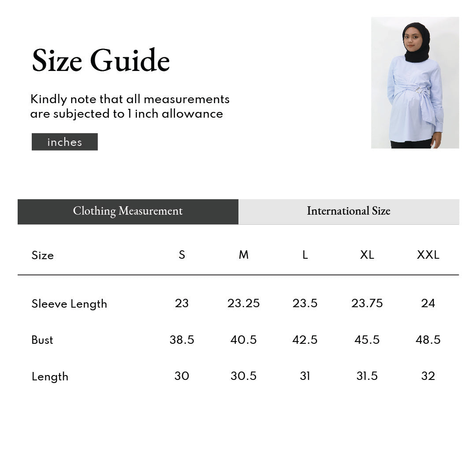Select the M size column header
The height and width of the screenshot is (476, 476).
243,255
